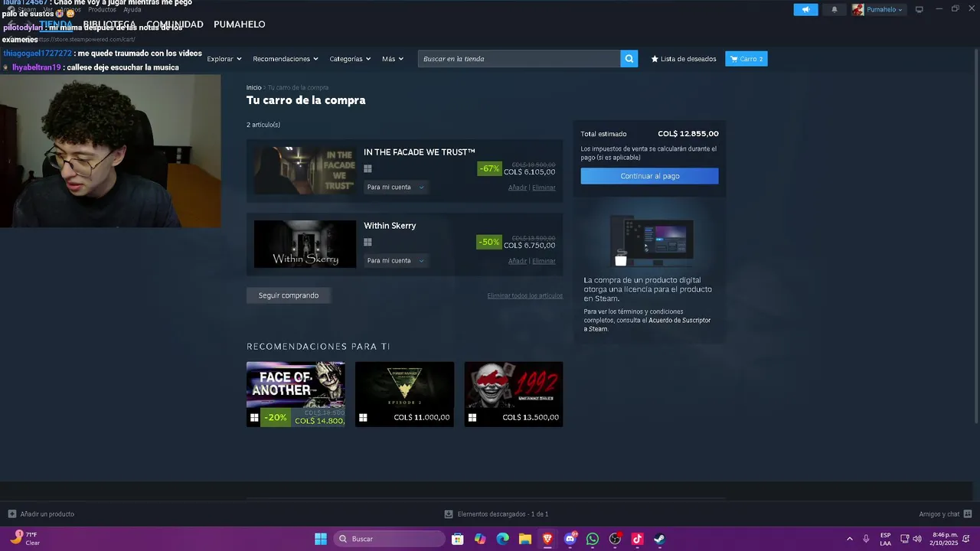This screenshot has height=551, width=980.
Task: Open Microsoft Edge from the taskbar
Action: point(502,539)
